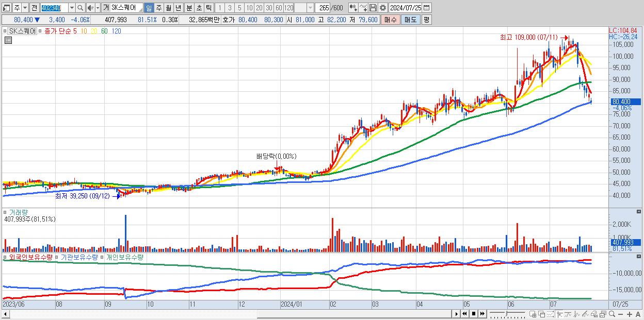The height and width of the screenshot is (320, 644).
Task: Open the calendar date picker icon
Action: 426,8
